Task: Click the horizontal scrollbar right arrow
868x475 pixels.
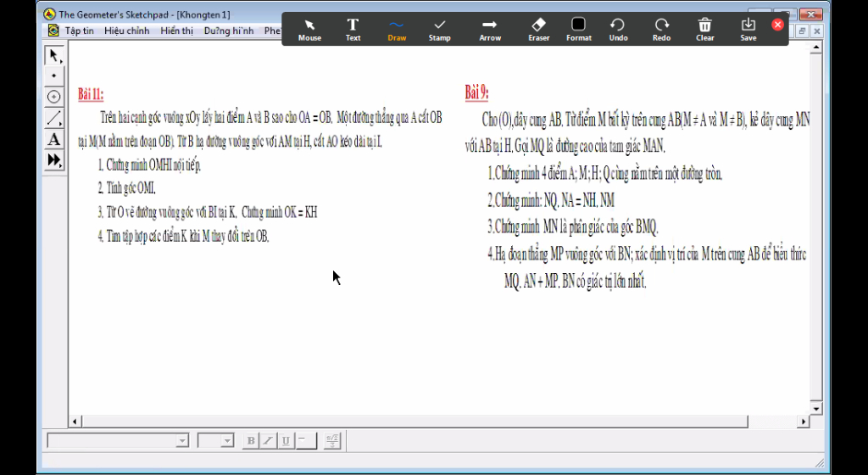Action: (804, 422)
